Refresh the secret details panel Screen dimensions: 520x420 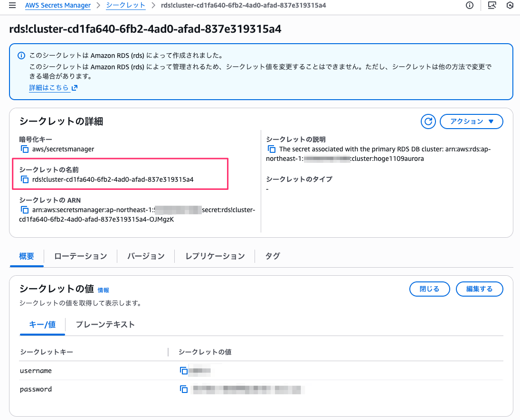coord(428,121)
